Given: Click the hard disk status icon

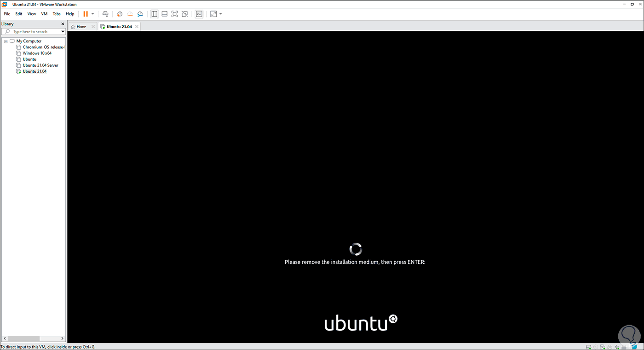Looking at the screenshot, I should [x=588, y=347].
